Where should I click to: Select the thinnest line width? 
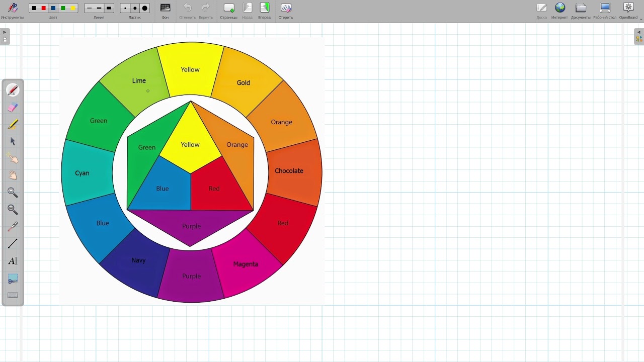pyautogui.click(x=89, y=8)
